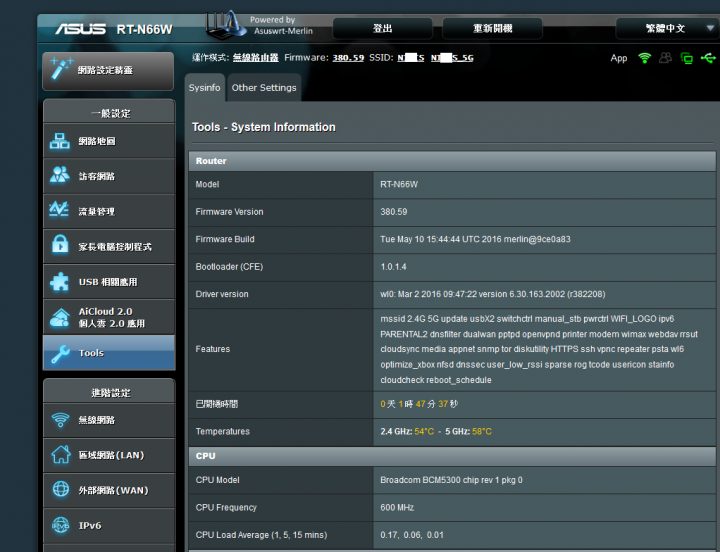Click the Asuswrt-Merlin router image
720x552 pixels.
(225, 26)
